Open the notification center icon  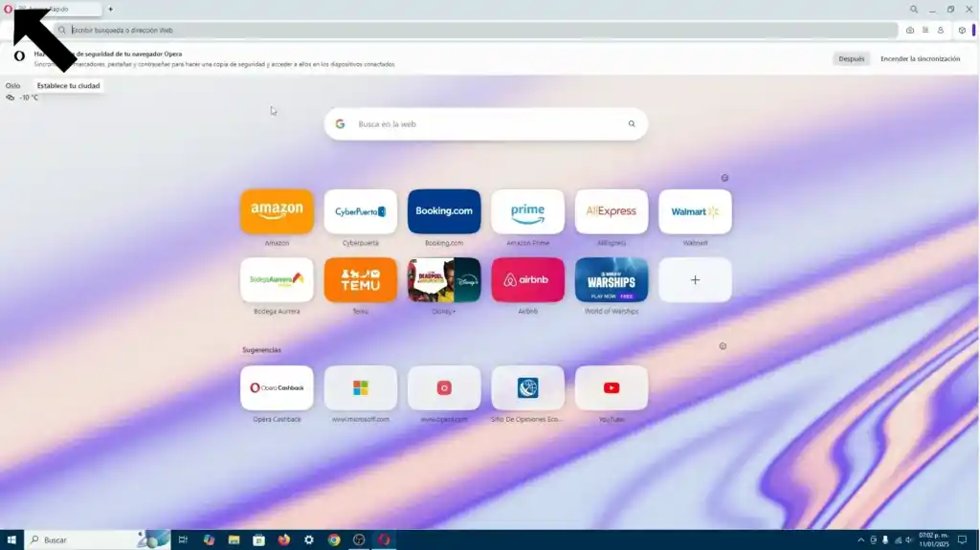(963, 540)
